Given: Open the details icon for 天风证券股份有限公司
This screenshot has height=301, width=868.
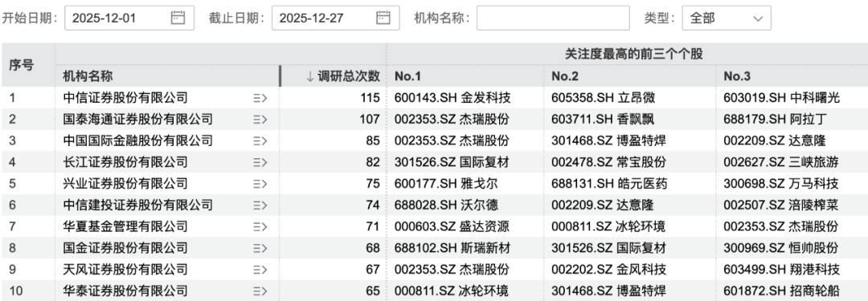Looking at the screenshot, I should point(260,270).
